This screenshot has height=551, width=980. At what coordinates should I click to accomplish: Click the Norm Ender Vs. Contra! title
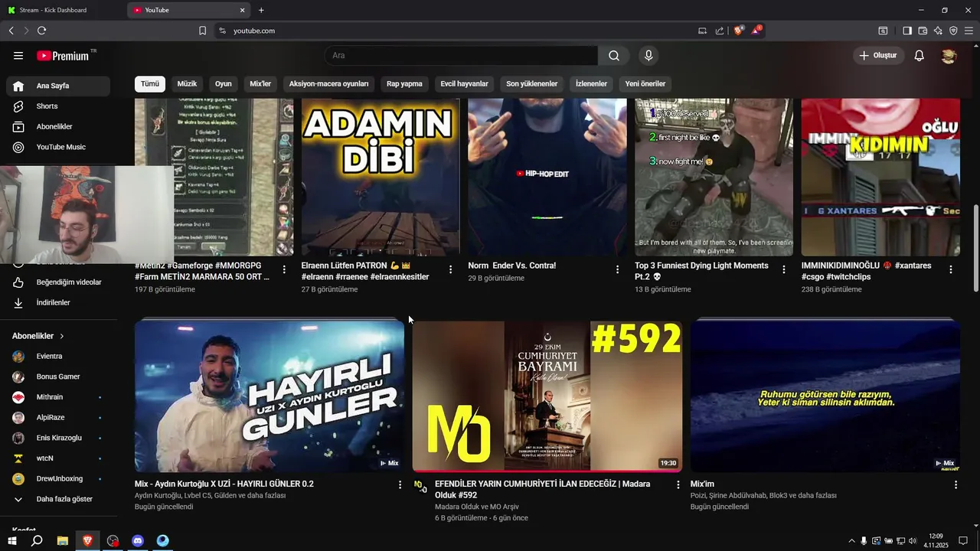pyautogui.click(x=512, y=266)
